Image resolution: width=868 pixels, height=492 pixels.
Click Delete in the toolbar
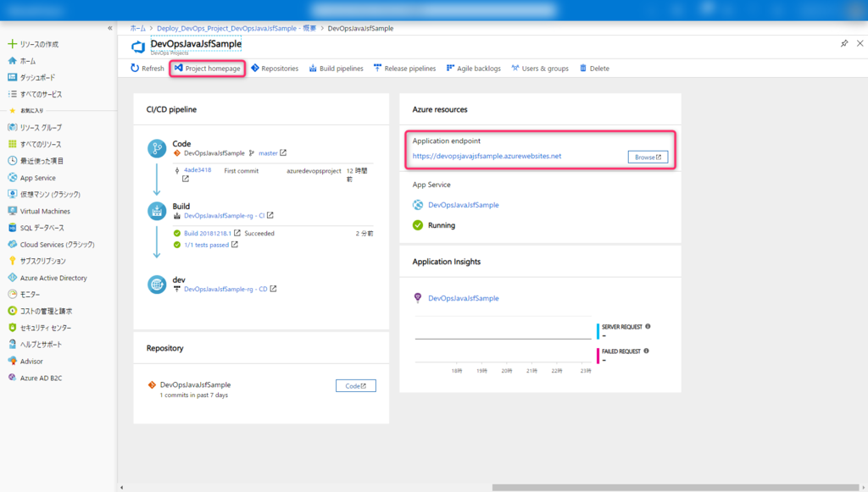pyautogui.click(x=594, y=68)
